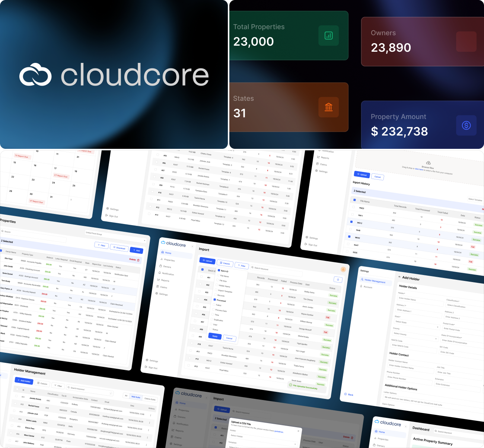Check Holder Name in the column list

[217, 285]
